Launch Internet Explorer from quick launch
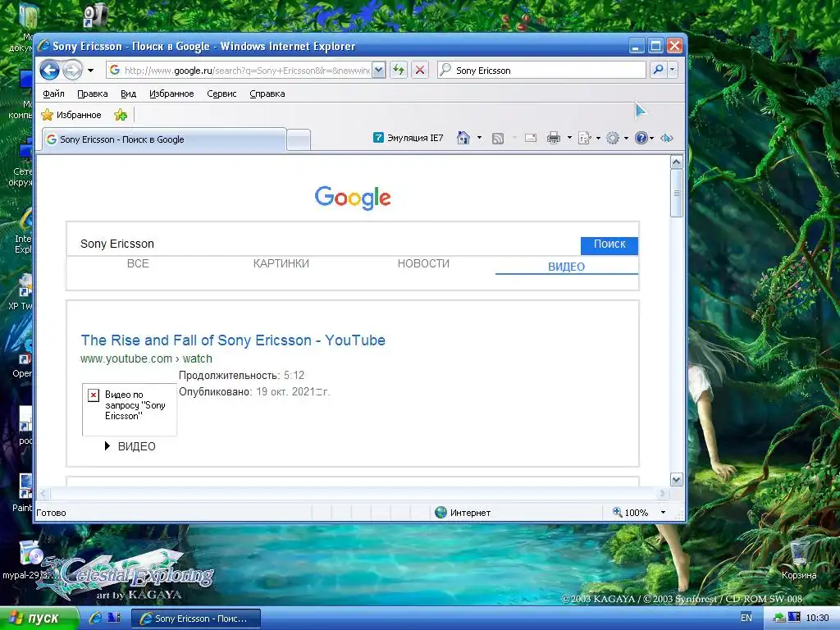This screenshot has height=630, width=840. [96, 618]
